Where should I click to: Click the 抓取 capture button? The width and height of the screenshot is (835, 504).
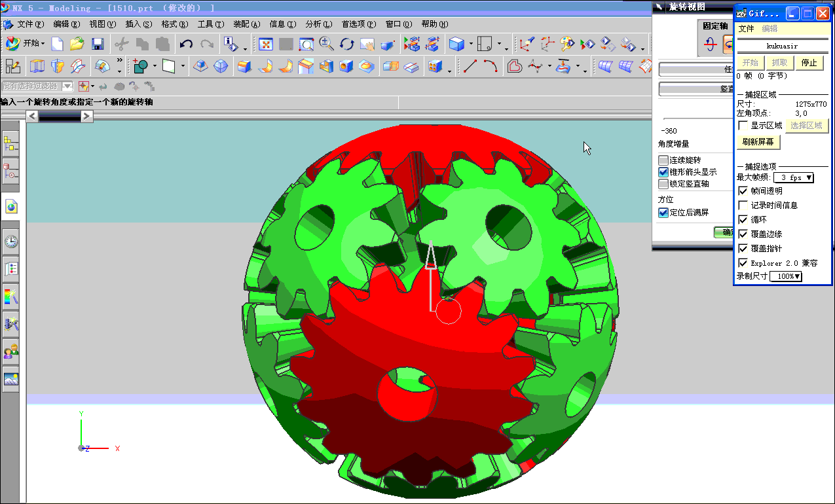780,63
